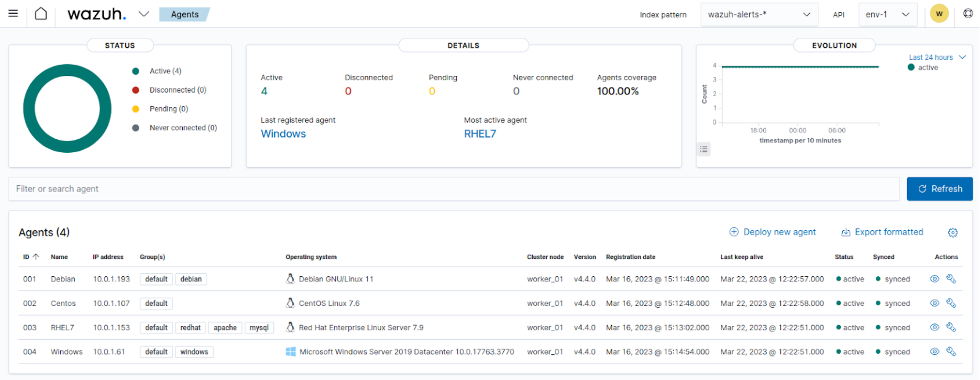Click the Linux penguin icon in Centos row
Screen dimensions: 980x380
click(x=290, y=303)
